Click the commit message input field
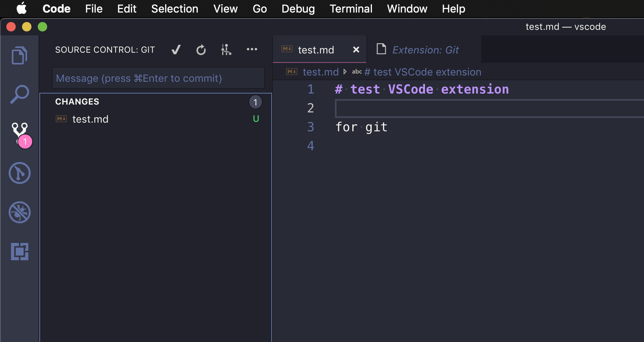The width and height of the screenshot is (644, 342). [x=158, y=78]
